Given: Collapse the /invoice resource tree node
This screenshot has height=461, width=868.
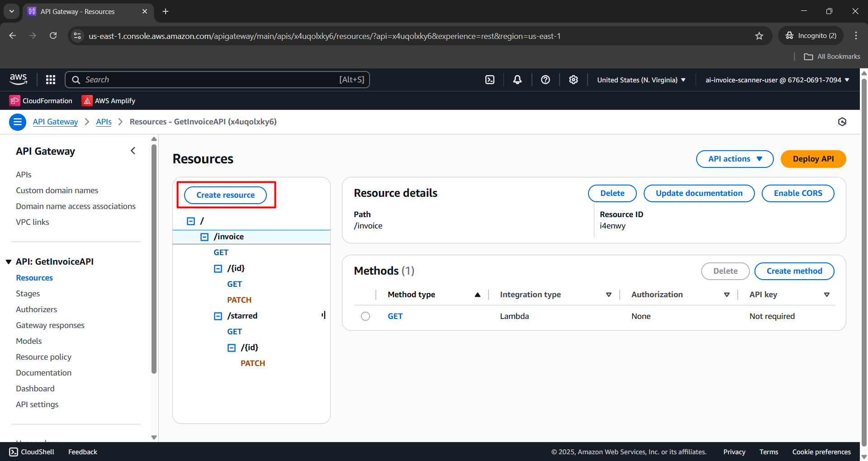Looking at the screenshot, I should pos(204,237).
